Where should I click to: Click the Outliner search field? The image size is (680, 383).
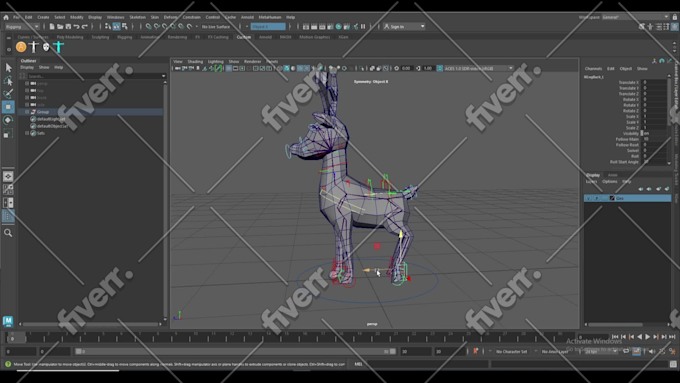pos(94,76)
